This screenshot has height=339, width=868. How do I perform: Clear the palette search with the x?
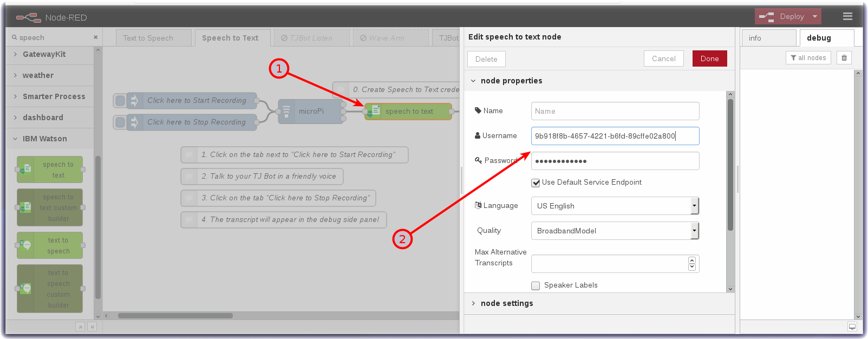pyautogui.click(x=95, y=37)
